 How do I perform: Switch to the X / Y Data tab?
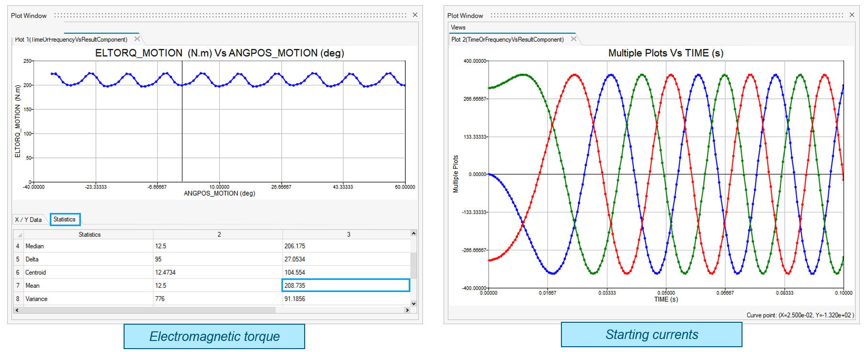click(28, 220)
